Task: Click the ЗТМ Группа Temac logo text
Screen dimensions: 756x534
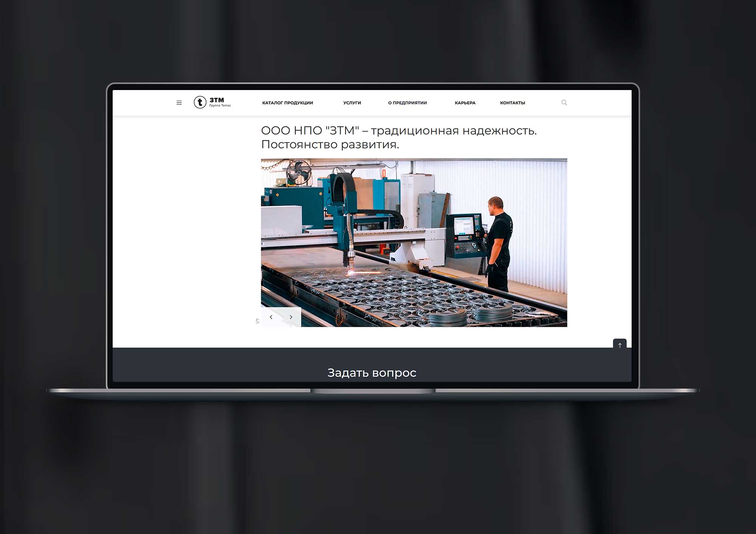Action: coord(220,102)
